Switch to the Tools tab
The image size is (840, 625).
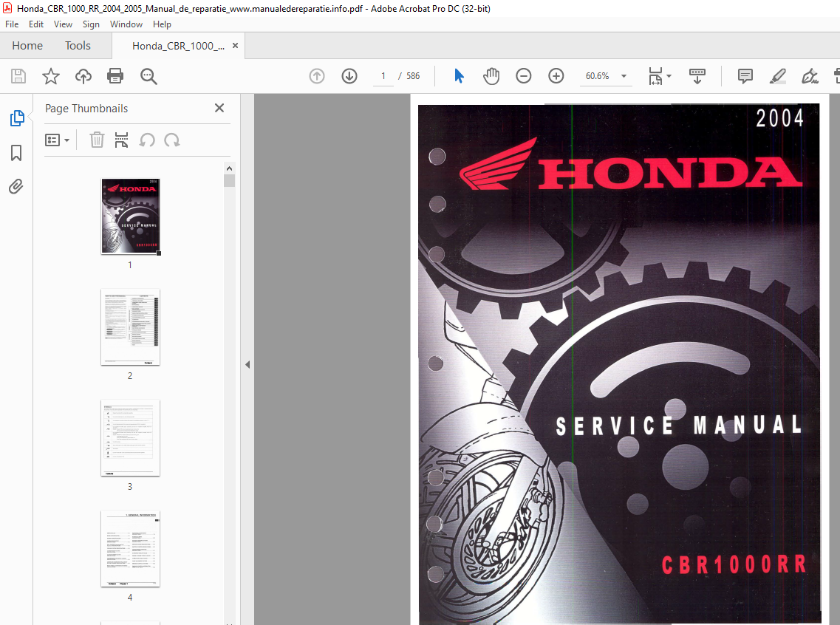pos(78,46)
